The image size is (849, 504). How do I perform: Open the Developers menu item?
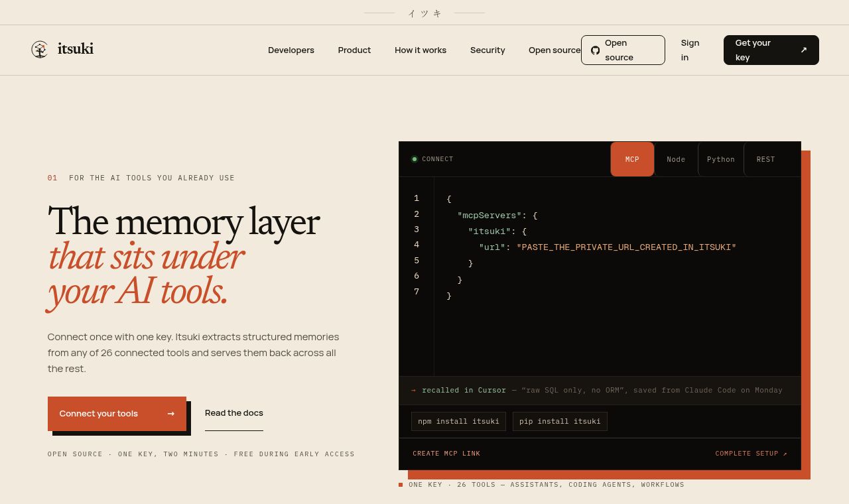[291, 50]
